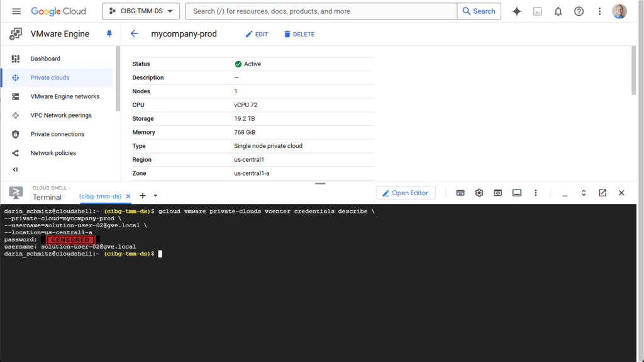This screenshot has width=644, height=362.
Task: Click the 768 GiB memory value
Action: point(245,132)
